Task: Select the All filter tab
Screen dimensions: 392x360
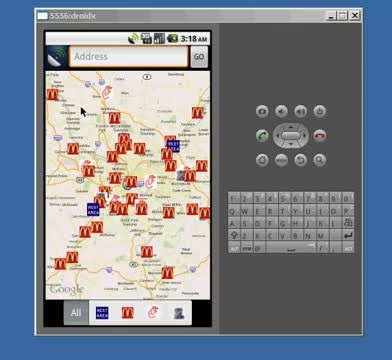Action: coord(76,313)
